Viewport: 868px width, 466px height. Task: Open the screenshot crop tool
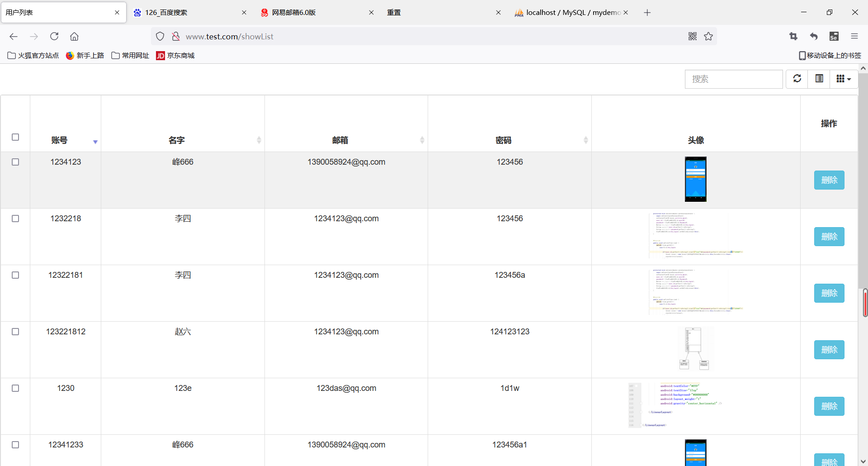pos(793,37)
